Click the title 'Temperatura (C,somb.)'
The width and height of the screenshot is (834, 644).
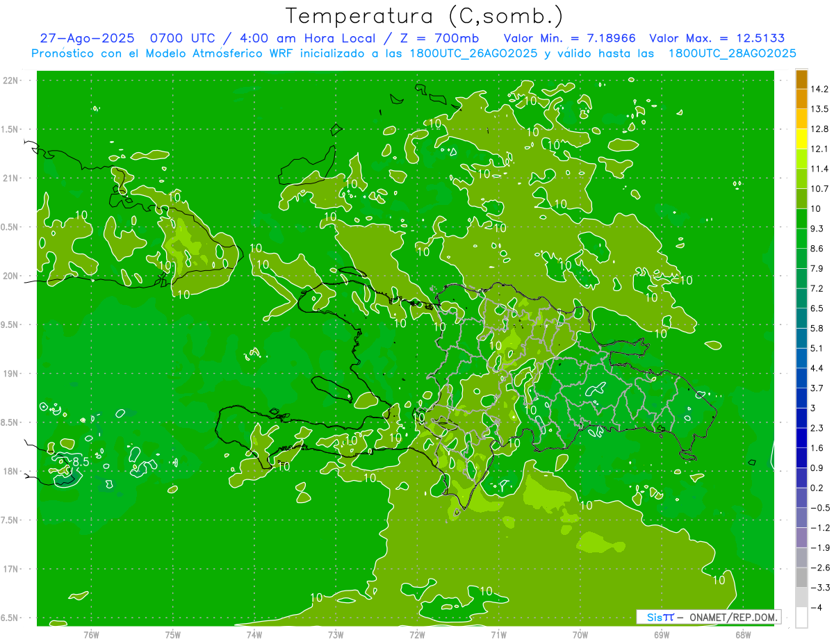pyautogui.click(x=425, y=15)
